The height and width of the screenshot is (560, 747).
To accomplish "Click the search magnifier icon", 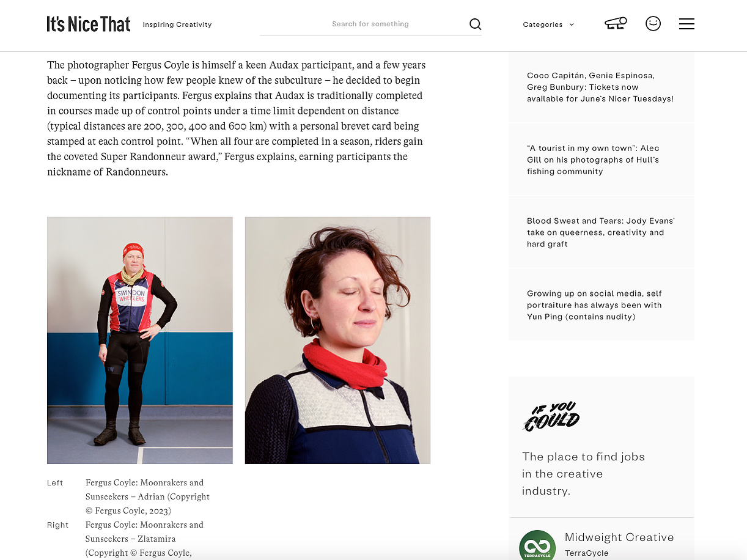I will pyautogui.click(x=475, y=24).
